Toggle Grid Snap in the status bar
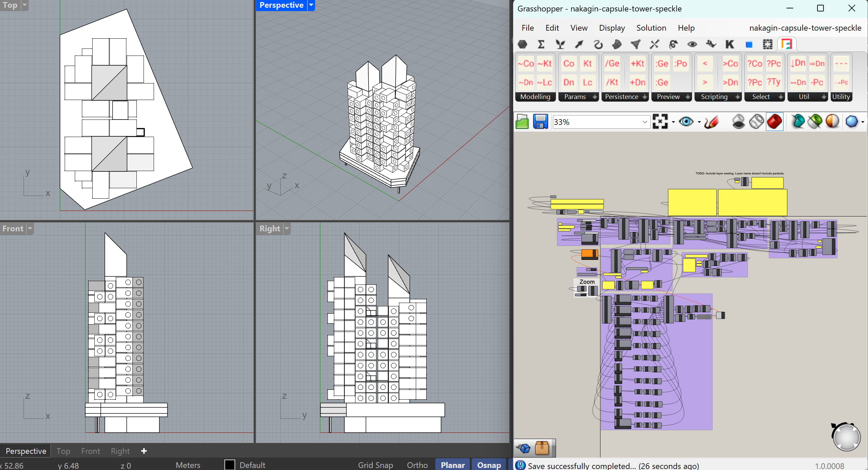Viewport: 868px width, 470px height. pyautogui.click(x=375, y=465)
